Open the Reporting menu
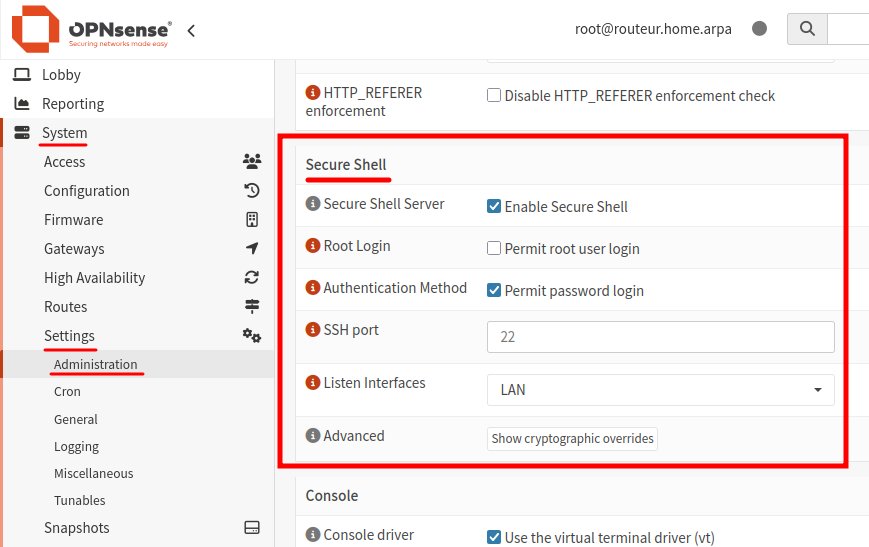Viewport: 869px width, 547px height. (72, 104)
